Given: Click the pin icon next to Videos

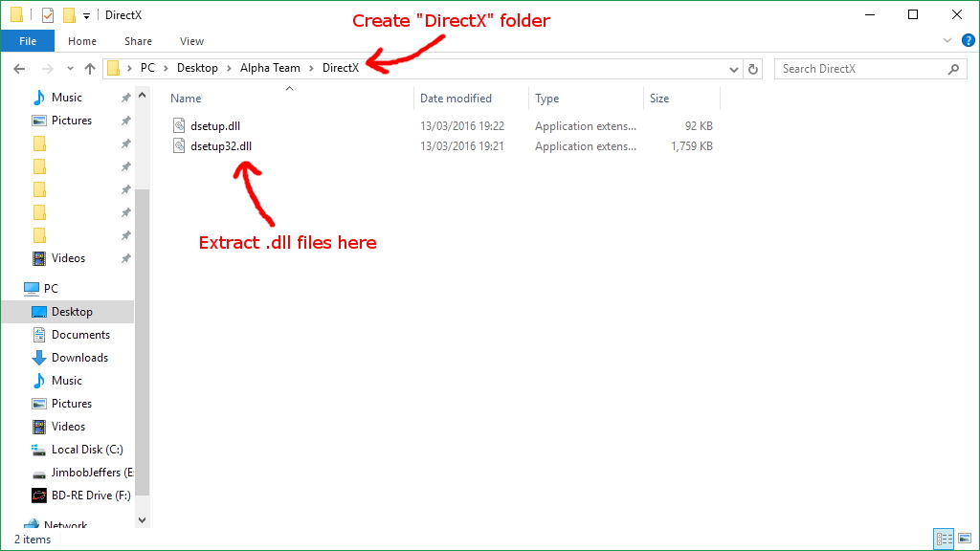Looking at the screenshot, I should [x=125, y=258].
